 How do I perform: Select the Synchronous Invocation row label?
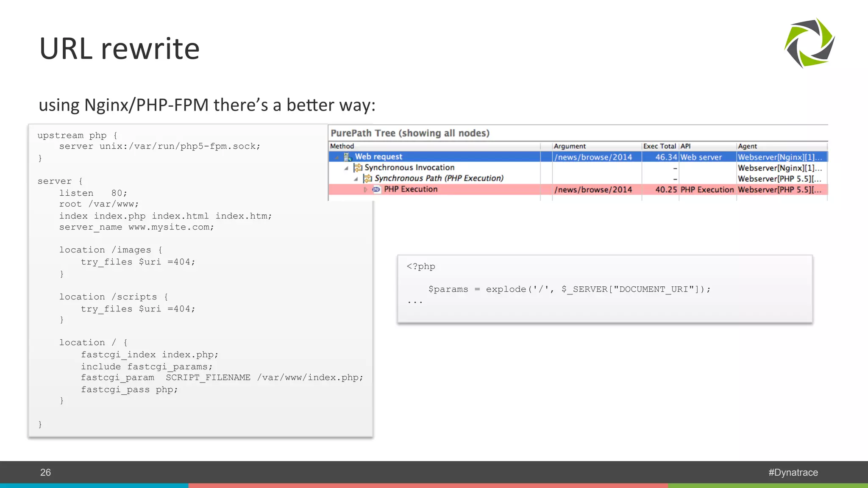coord(409,168)
